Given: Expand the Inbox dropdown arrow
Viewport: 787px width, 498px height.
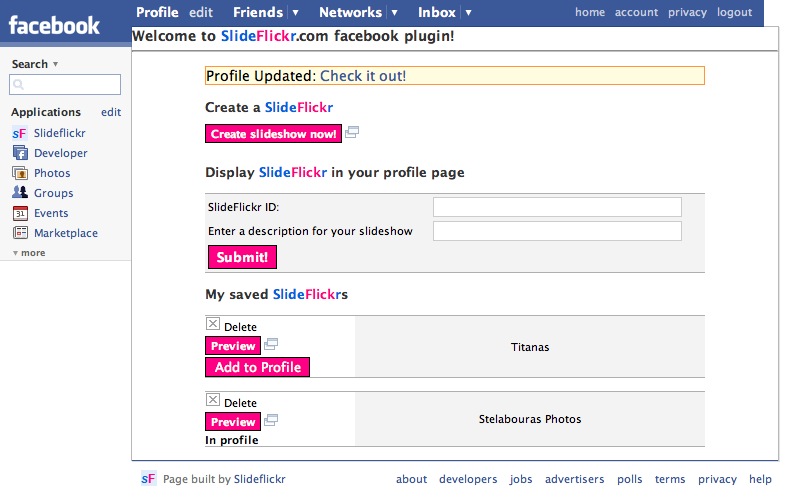Looking at the screenshot, I should pos(469,13).
